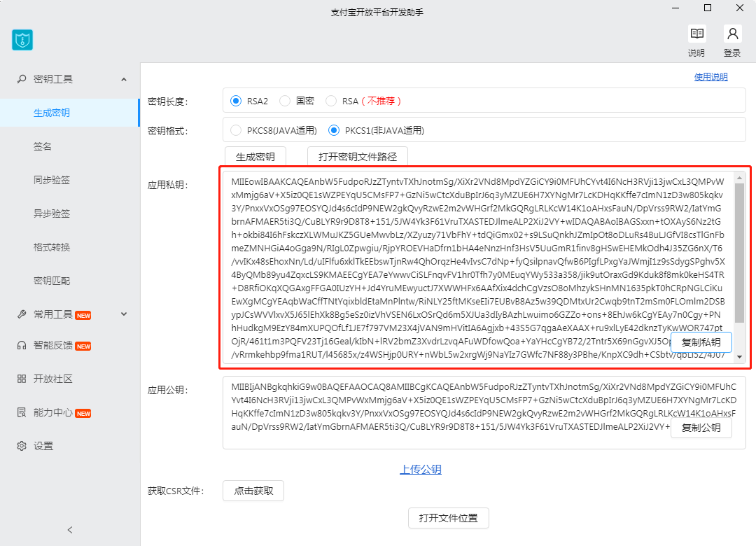The height and width of the screenshot is (546, 756).
Task: Open the 生成密钥 menu item
Action: (69, 113)
